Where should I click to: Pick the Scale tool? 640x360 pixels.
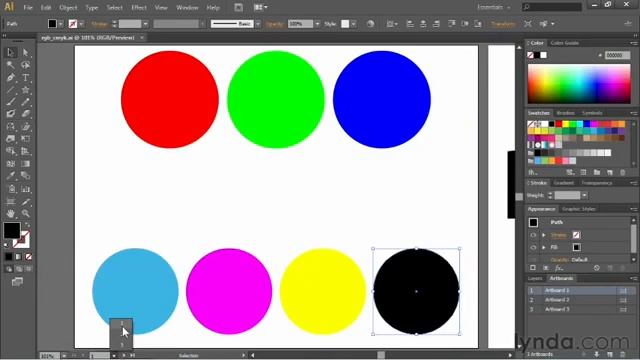pos(25,127)
